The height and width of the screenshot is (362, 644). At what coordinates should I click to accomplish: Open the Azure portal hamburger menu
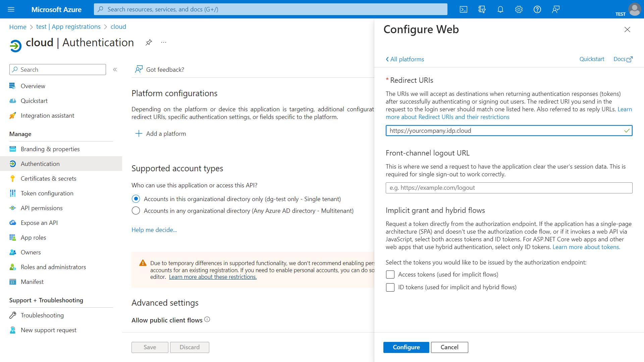[x=11, y=9]
